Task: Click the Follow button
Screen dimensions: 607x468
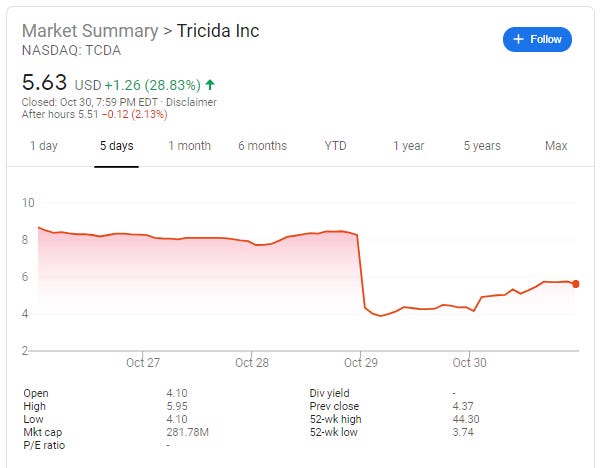Action: [x=537, y=39]
